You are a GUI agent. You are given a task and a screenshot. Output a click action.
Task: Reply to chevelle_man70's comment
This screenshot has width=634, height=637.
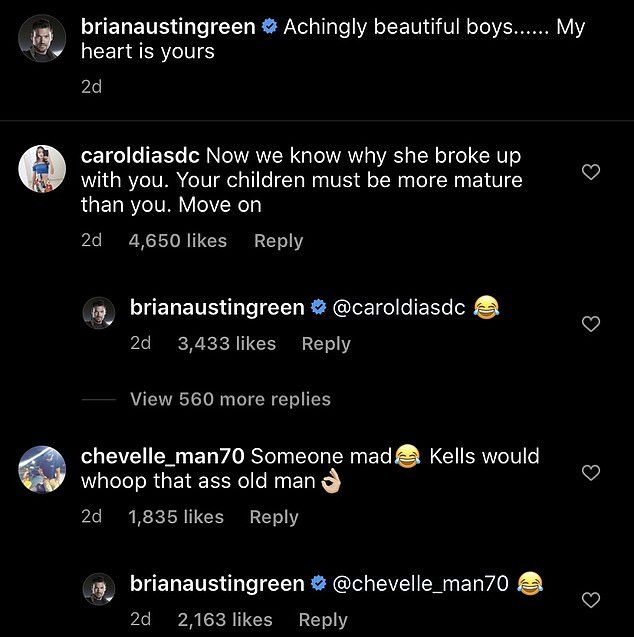point(274,517)
